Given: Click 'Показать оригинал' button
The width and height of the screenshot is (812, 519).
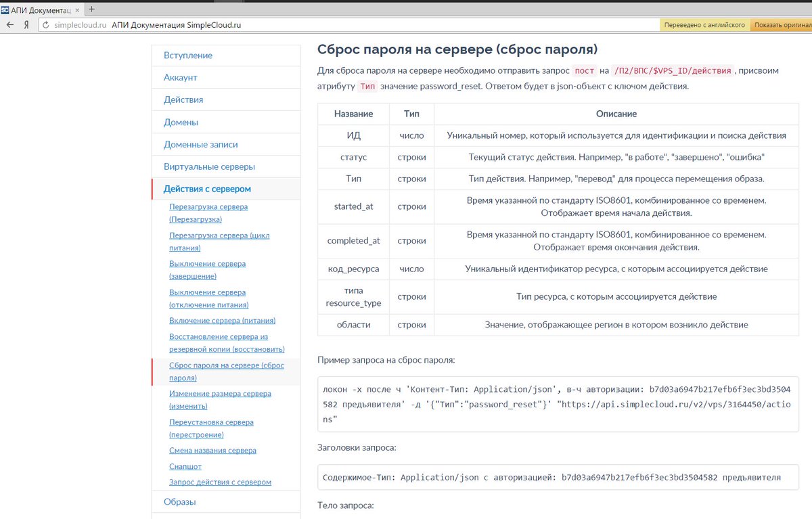Looking at the screenshot, I should point(782,25).
